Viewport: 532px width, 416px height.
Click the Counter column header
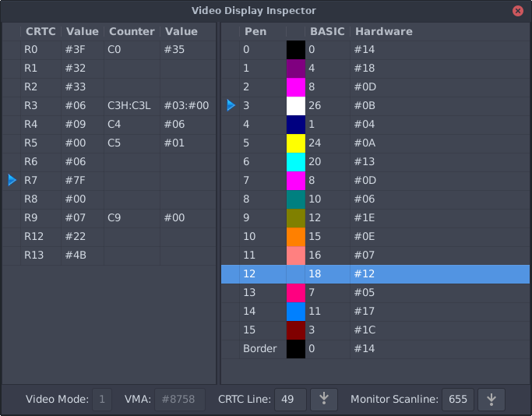click(132, 32)
